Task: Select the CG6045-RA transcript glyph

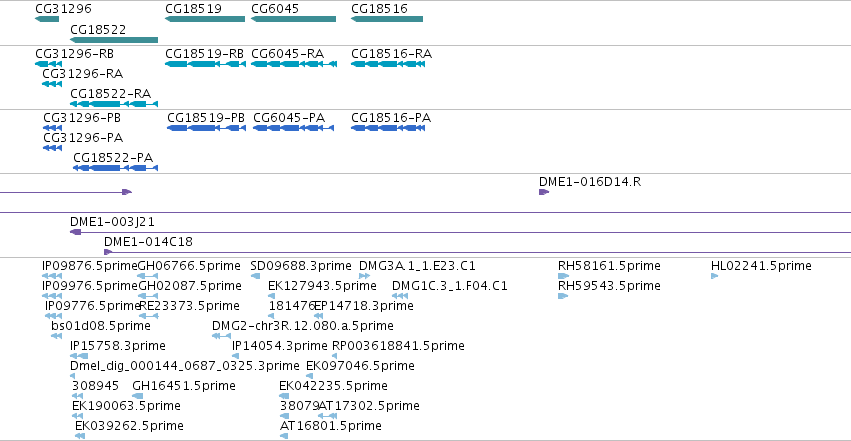Action: [294, 64]
